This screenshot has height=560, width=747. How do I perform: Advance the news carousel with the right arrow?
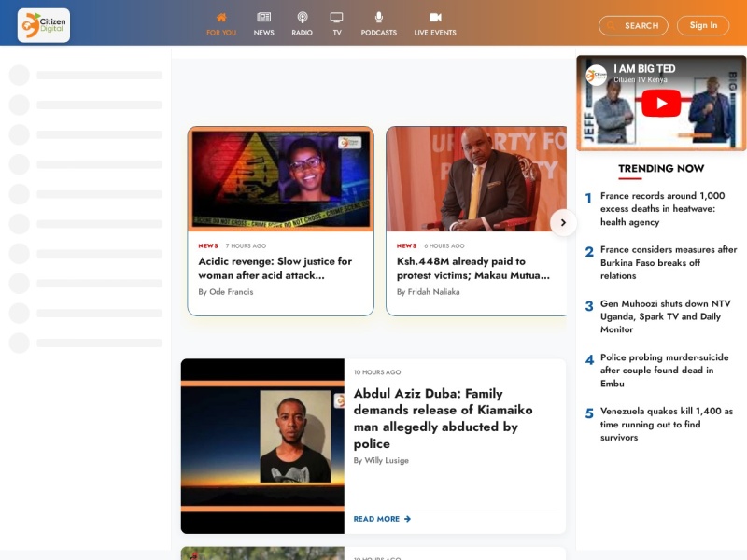(x=563, y=222)
